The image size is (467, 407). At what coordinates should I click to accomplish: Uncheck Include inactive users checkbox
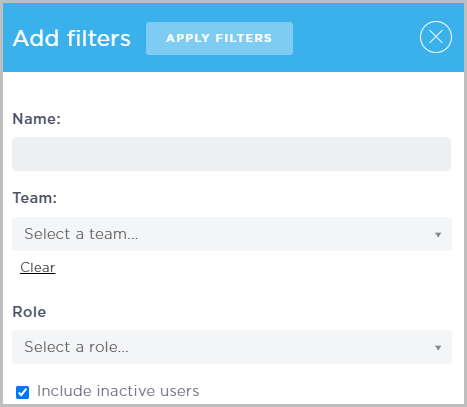23,392
